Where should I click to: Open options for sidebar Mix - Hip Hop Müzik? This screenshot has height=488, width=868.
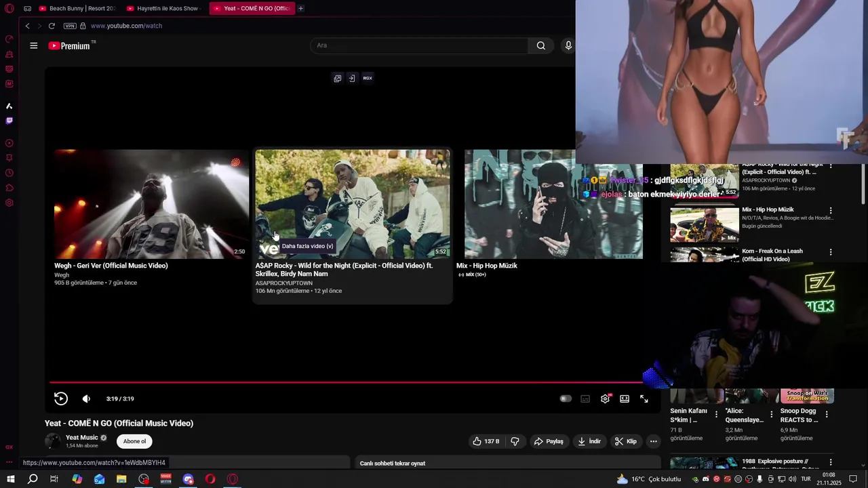pyautogui.click(x=830, y=211)
